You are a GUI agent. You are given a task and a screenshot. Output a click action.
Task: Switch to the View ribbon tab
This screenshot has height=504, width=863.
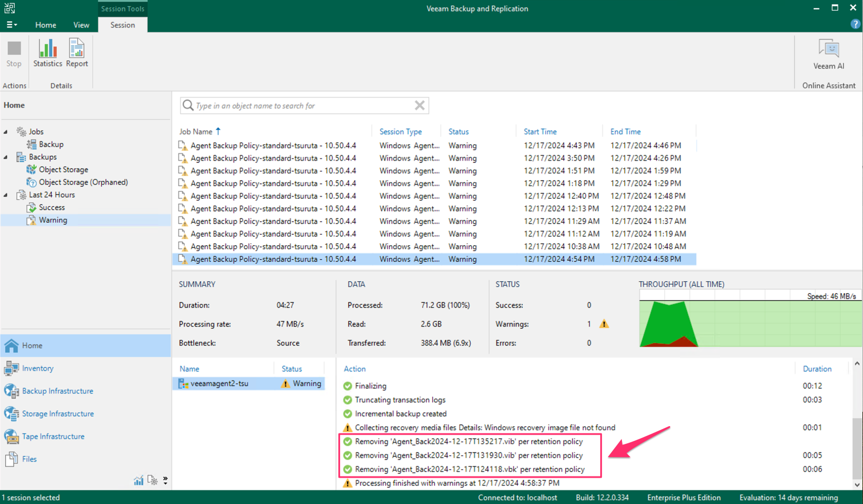[x=81, y=25]
